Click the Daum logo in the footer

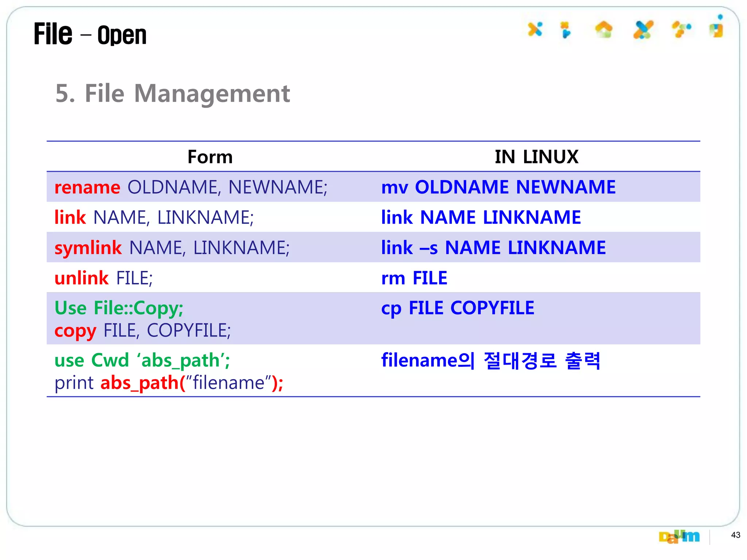679,536
